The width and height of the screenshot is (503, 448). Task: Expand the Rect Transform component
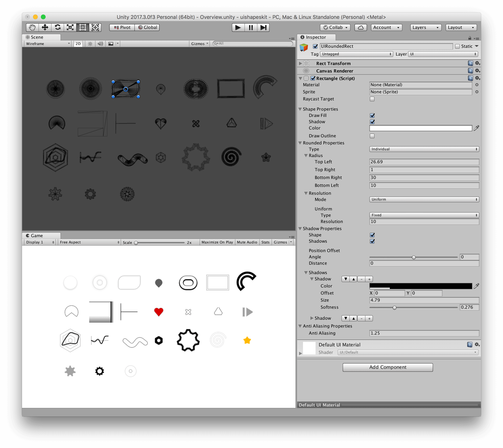(300, 63)
